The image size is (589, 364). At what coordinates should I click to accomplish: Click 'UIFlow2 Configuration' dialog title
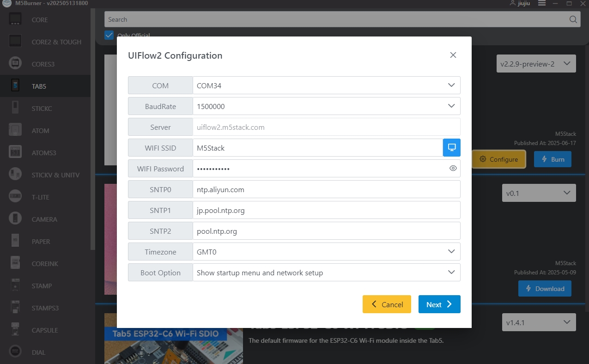175,55
